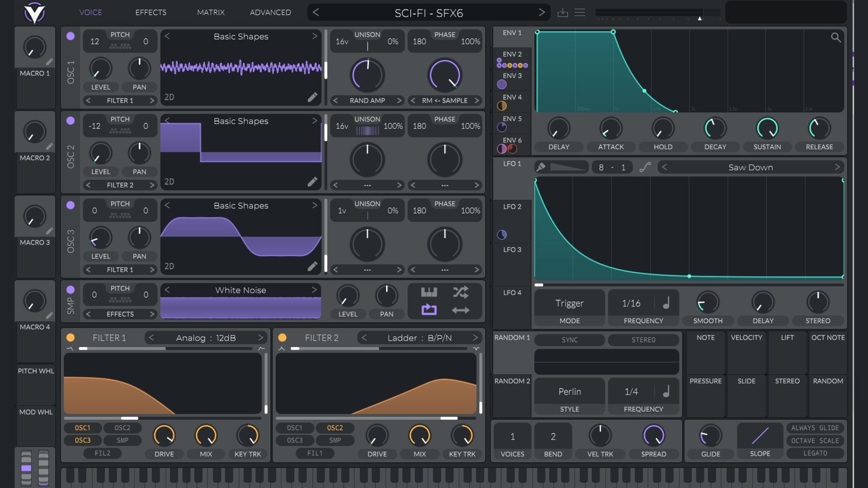The width and height of the screenshot is (868, 488).
Task: Switch to the ADVANCED tab
Action: pyautogui.click(x=270, y=13)
